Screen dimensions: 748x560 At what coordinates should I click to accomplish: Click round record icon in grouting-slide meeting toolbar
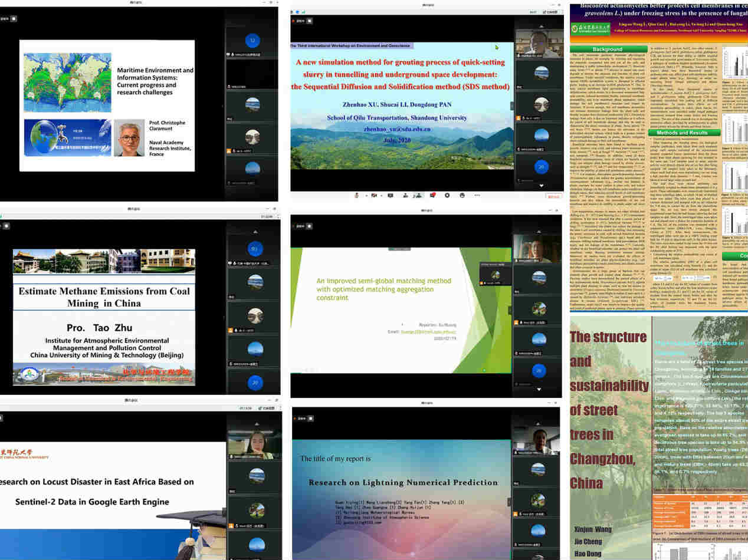[447, 195]
